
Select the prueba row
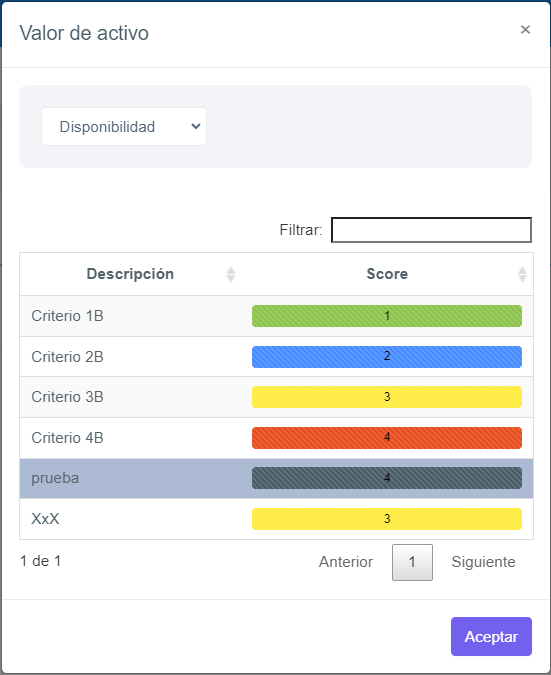point(276,478)
